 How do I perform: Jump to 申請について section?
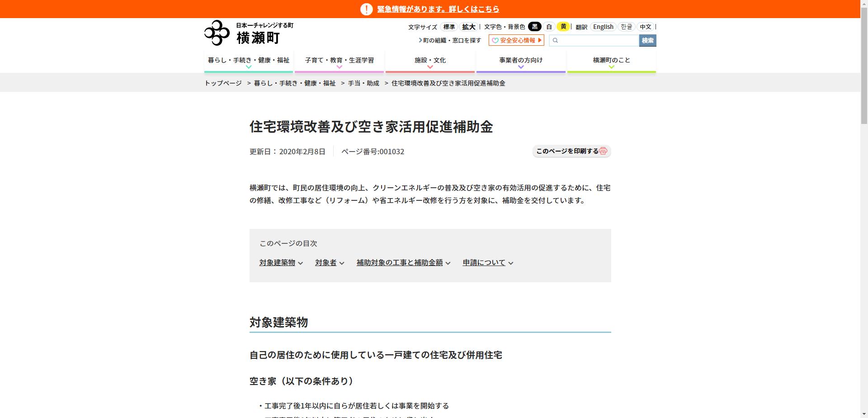point(488,262)
